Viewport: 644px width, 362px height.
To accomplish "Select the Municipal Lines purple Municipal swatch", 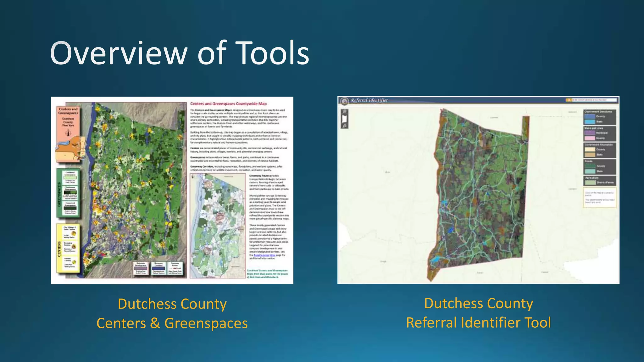I will coord(590,133).
